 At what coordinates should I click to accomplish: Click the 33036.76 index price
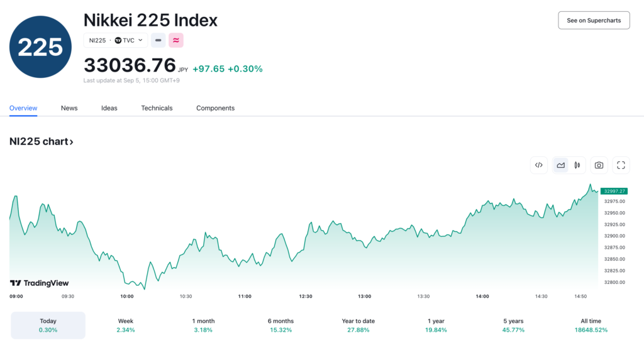coord(130,65)
